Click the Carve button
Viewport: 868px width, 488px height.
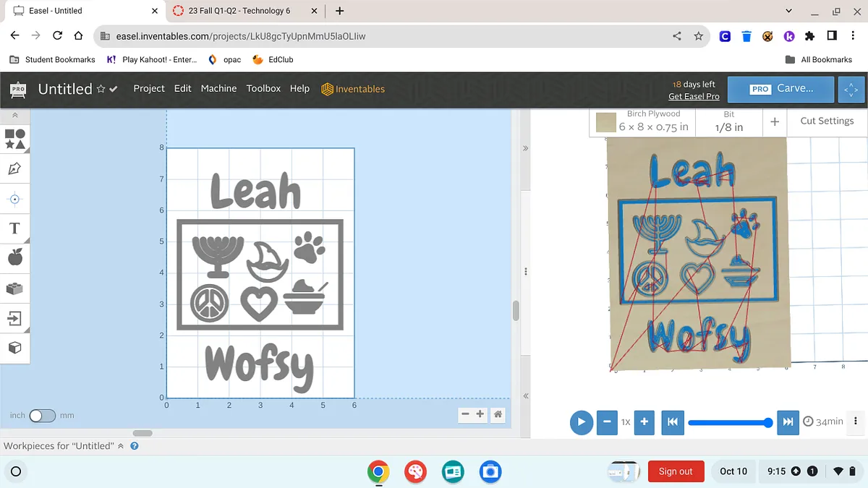click(x=781, y=89)
